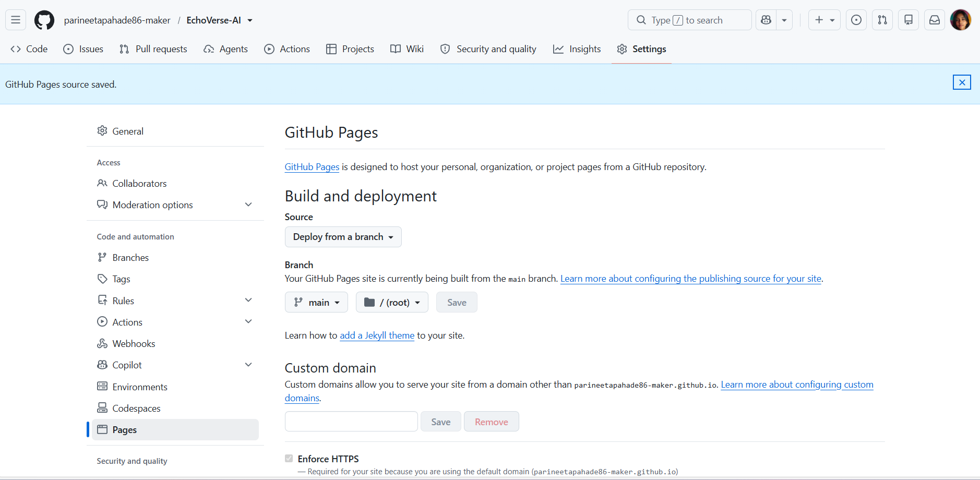Open the Issues inbox icon in header
This screenshot has height=480, width=980.
856,20
